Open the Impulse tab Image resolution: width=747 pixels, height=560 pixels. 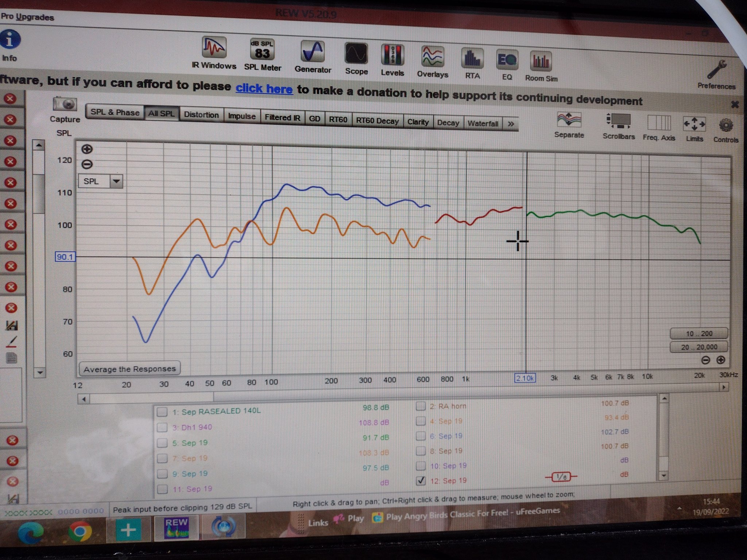tap(241, 116)
